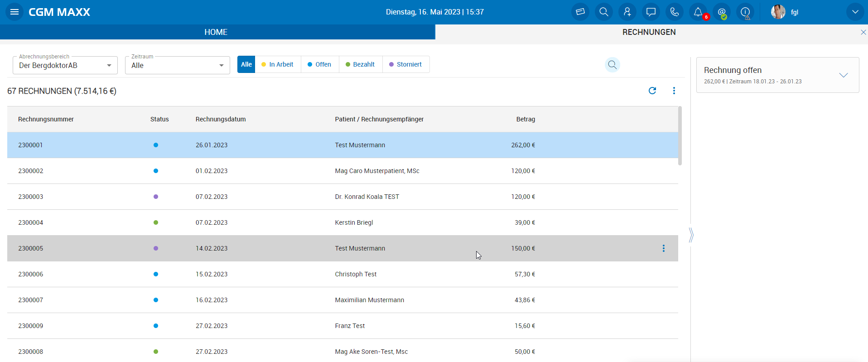Click patient Mag Ake Soren-Test, Msc
This screenshot has height=362, width=868.
[x=371, y=352]
